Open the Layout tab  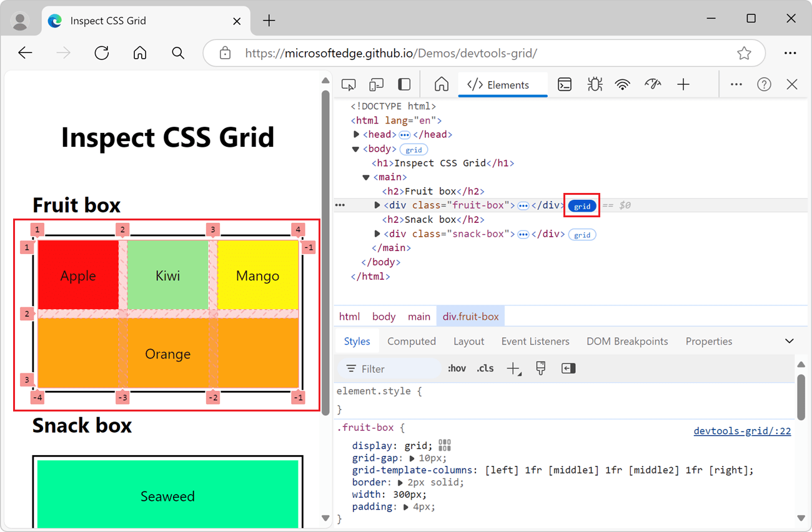pyautogui.click(x=468, y=341)
